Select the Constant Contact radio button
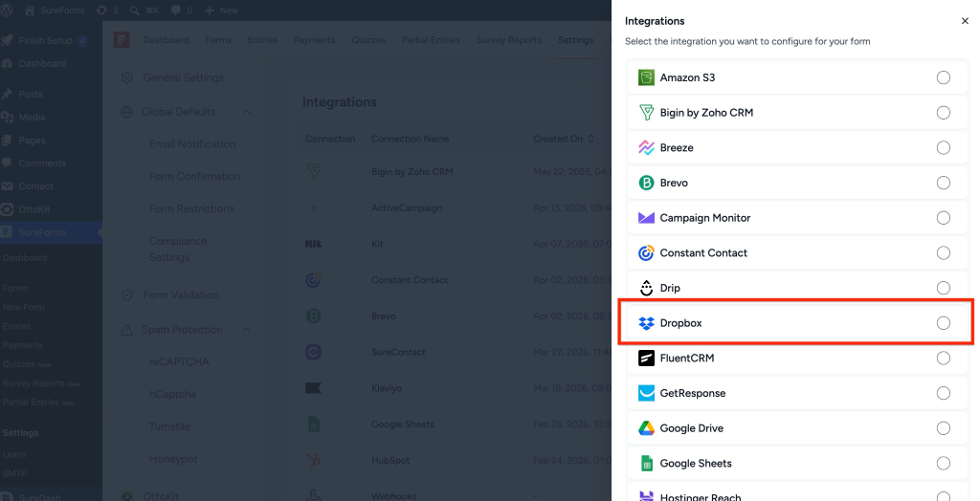 [943, 252]
